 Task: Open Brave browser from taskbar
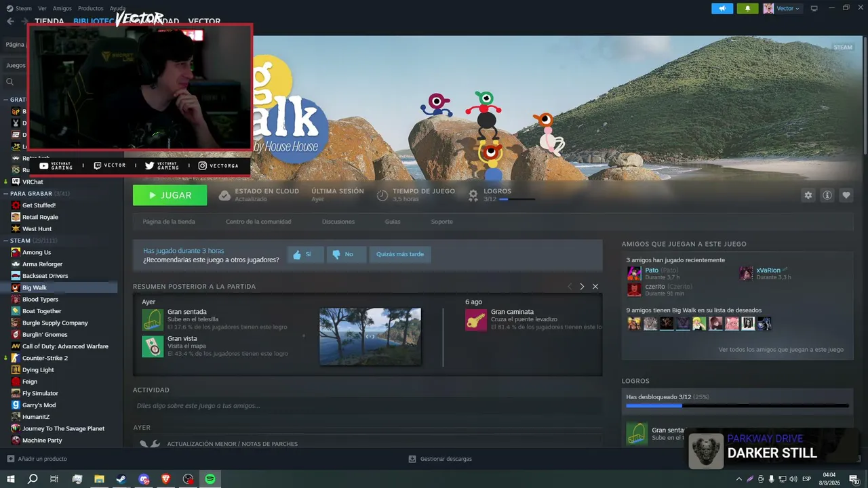click(166, 479)
